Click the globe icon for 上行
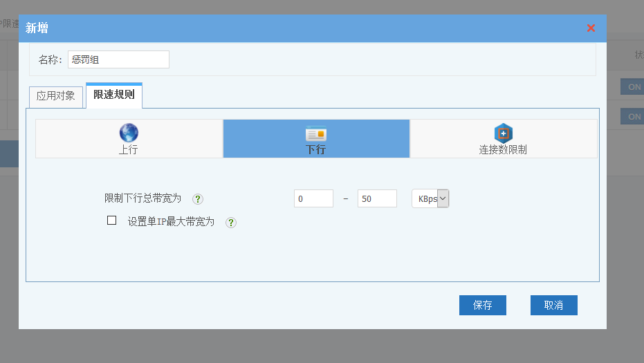Viewport: 644px width, 363px height. [x=129, y=133]
